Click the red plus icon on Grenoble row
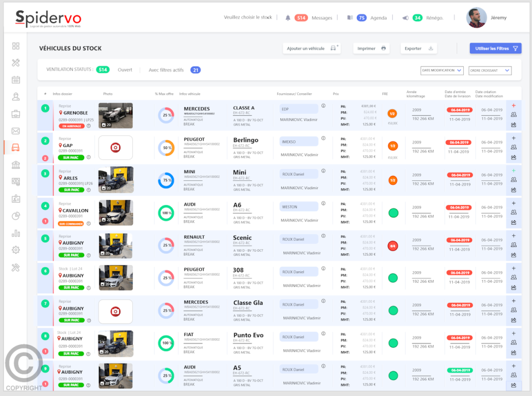 (x=514, y=105)
